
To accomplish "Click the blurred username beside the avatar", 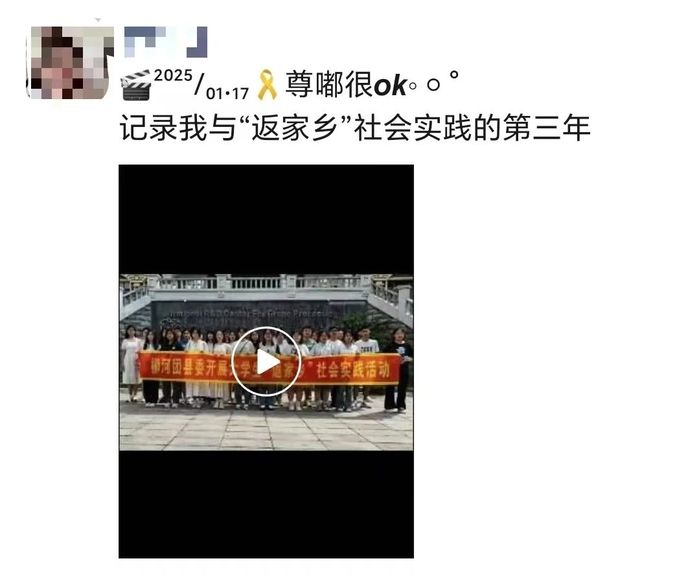I will [x=165, y=42].
